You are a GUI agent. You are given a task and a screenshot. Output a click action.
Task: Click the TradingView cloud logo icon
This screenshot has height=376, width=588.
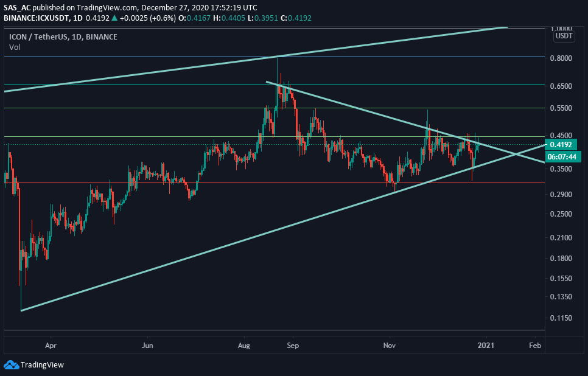11,365
